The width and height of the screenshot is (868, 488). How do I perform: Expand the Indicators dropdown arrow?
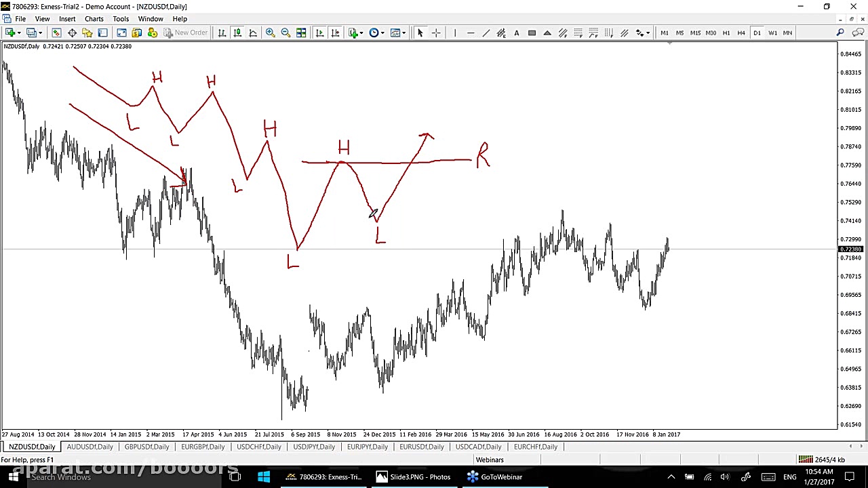[362, 33]
